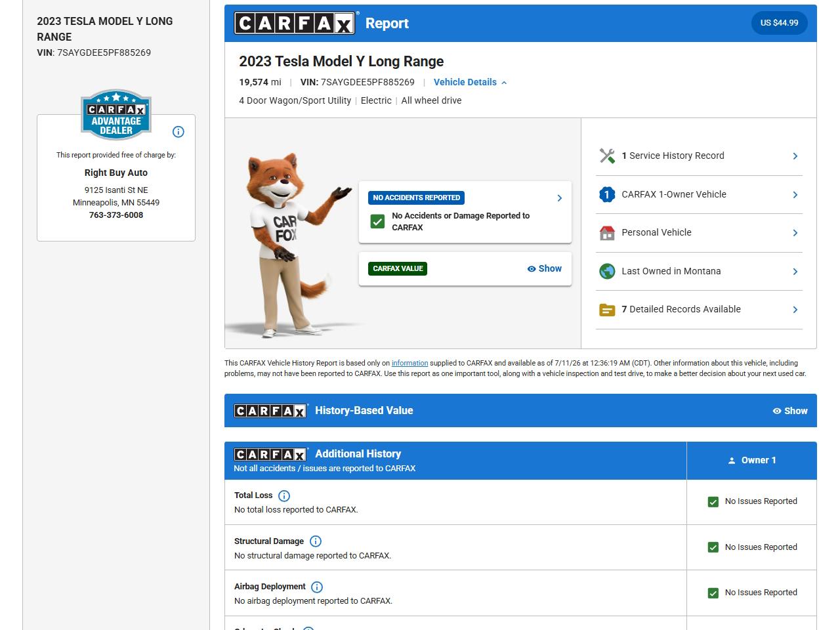Expand the No Accidents Reported arrow

(559, 198)
